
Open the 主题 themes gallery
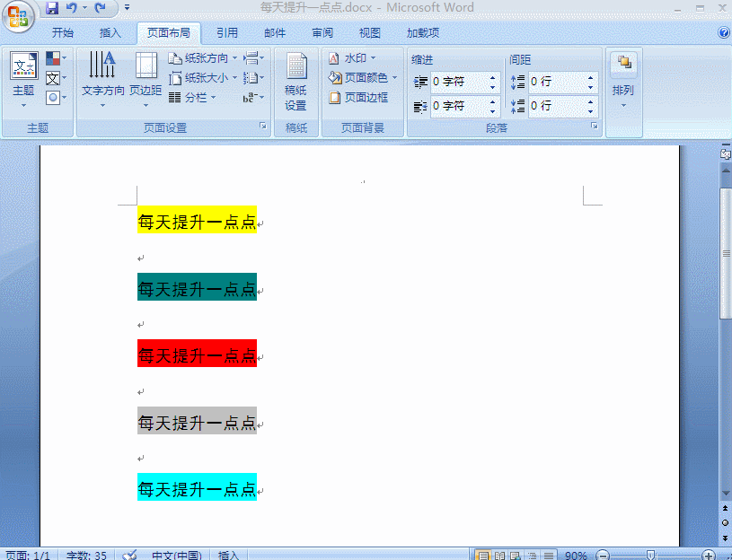[23, 79]
